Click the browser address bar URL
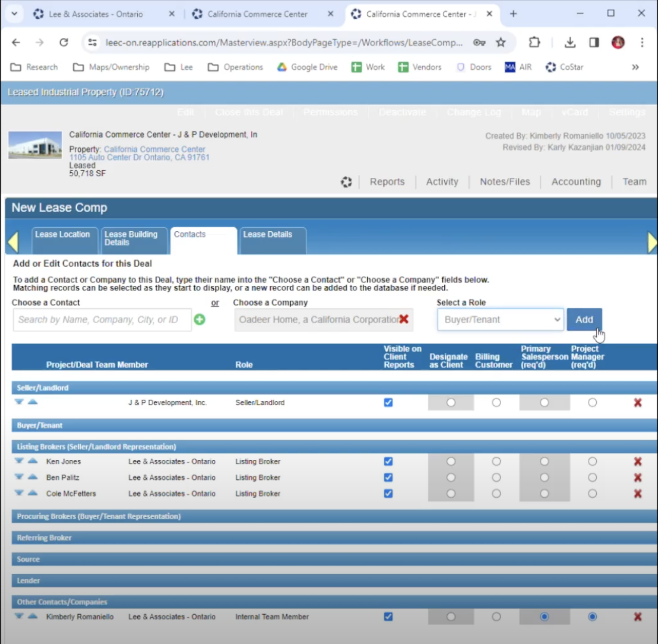The width and height of the screenshot is (658, 644). click(284, 42)
